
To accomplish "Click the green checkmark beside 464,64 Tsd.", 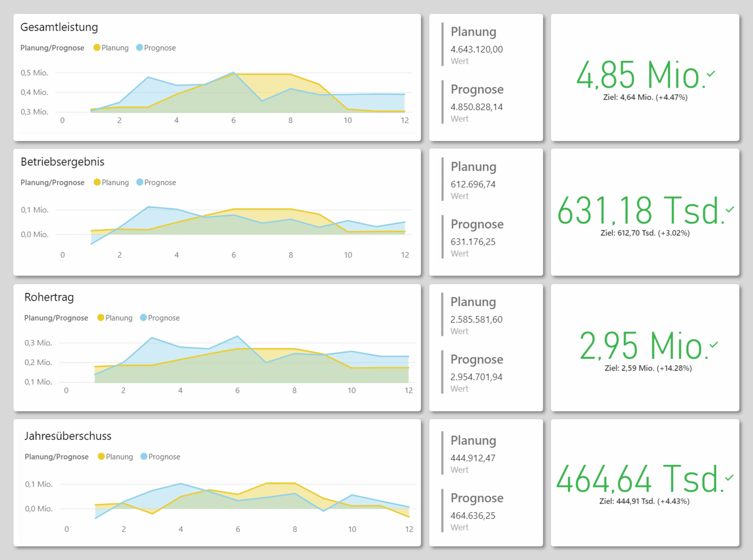I will 729,478.
